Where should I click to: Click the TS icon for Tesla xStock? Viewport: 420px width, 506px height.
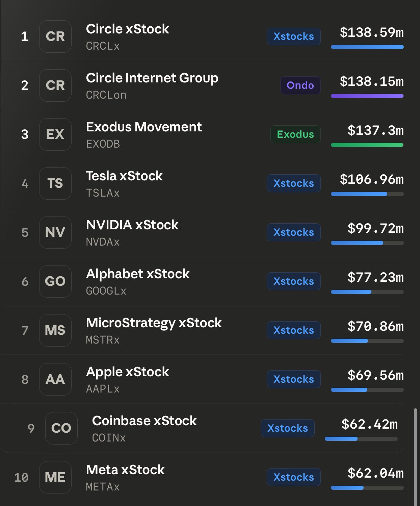55,183
